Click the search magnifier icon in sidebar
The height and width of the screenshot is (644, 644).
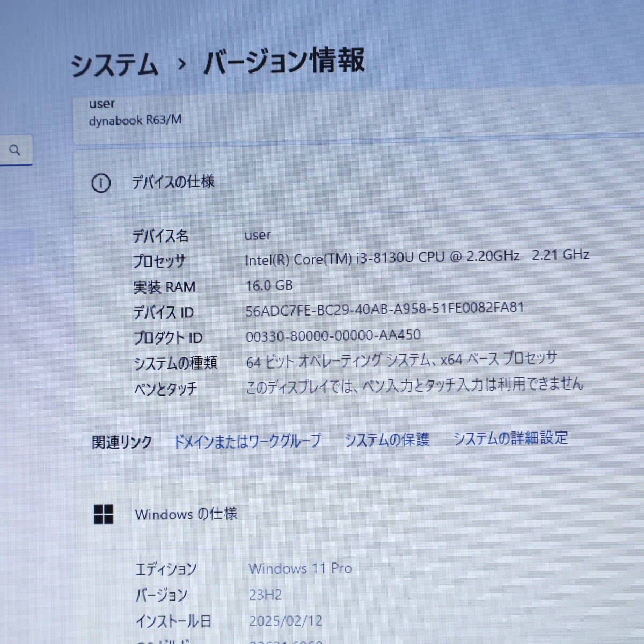click(14, 150)
